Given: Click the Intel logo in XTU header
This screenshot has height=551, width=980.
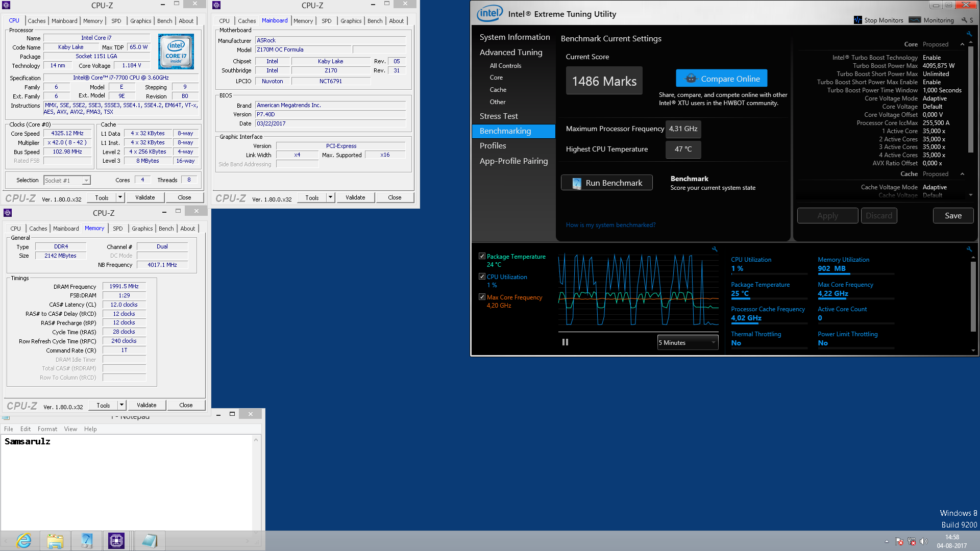Looking at the screenshot, I should coord(489,13).
